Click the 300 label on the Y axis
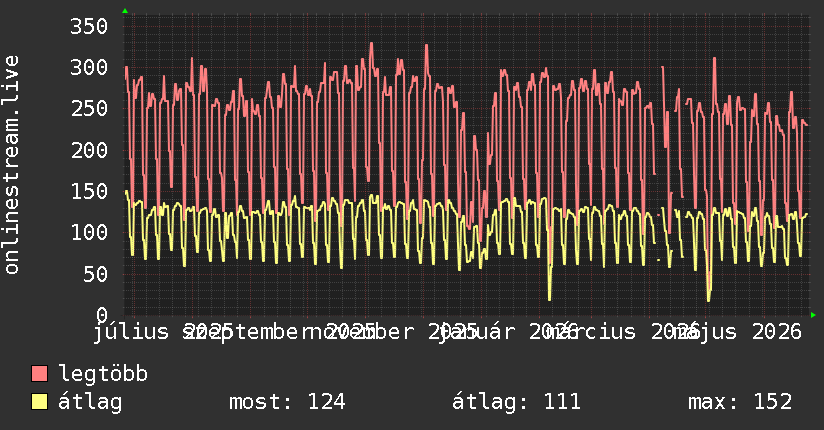The height and width of the screenshot is (430, 824). click(89, 67)
